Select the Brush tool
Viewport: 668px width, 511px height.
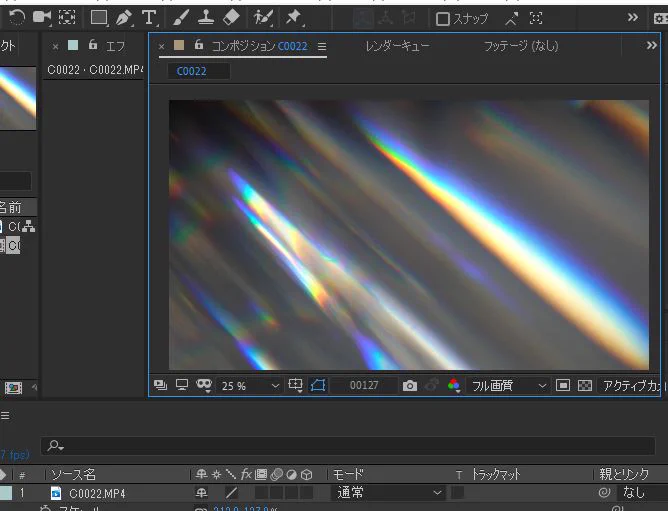pos(181,18)
